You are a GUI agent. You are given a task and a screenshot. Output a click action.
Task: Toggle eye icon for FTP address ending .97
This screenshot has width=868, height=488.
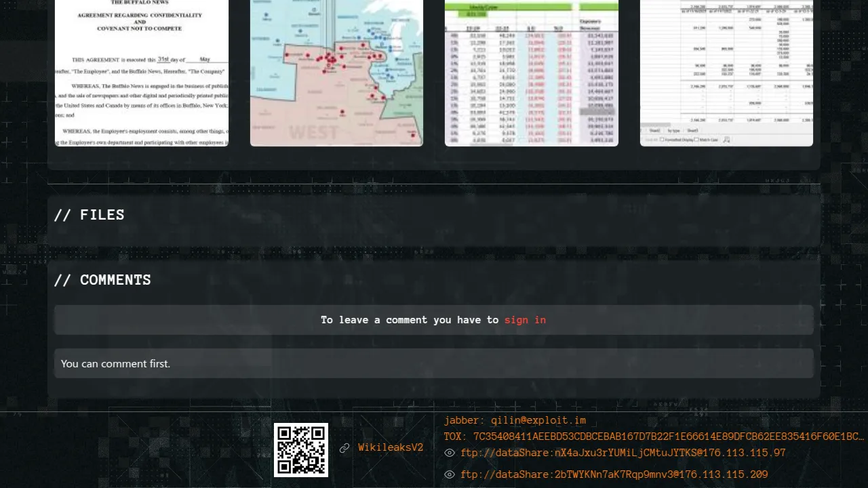coord(450,453)
